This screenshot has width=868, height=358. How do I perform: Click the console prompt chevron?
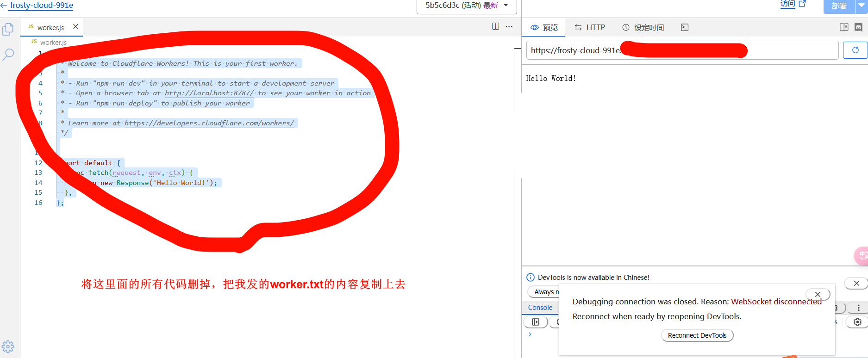point(530,334)
